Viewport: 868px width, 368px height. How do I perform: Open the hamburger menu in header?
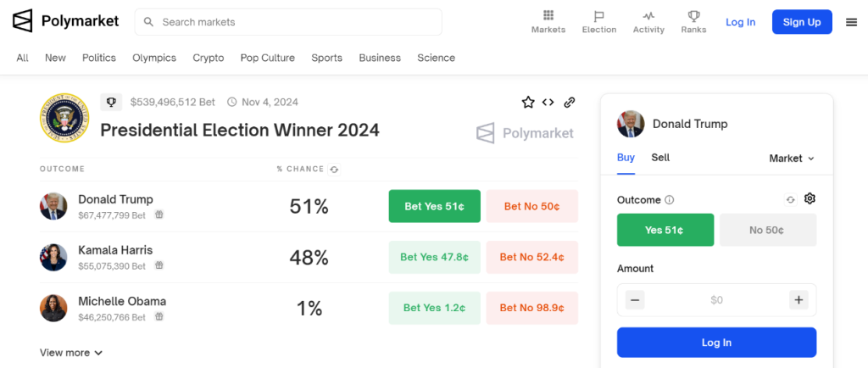point(851,22)
